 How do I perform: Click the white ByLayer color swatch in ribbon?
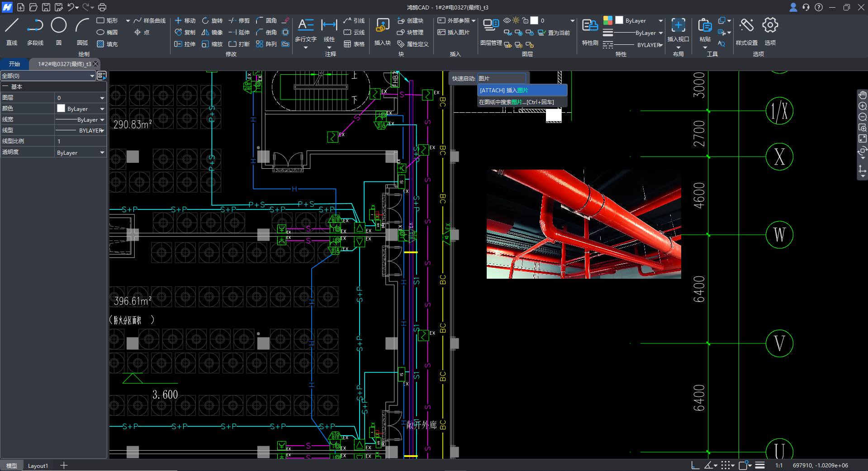619,20
